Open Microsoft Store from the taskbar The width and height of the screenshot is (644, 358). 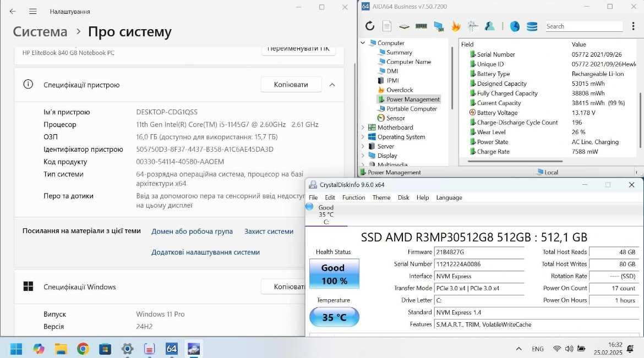coord(105,349)
